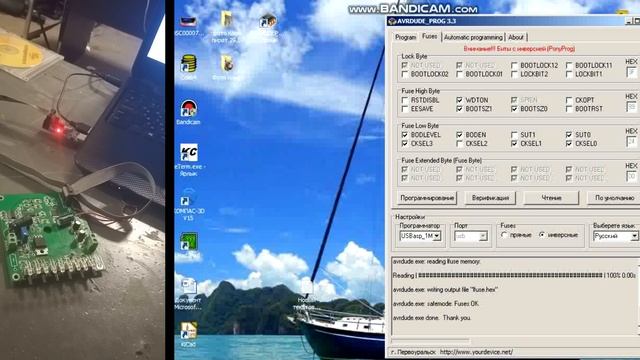This screenshot has width=640, height=360.
Task: Check the BOOTLOCK02 checkbox
Action: click(x=405, y=74)
